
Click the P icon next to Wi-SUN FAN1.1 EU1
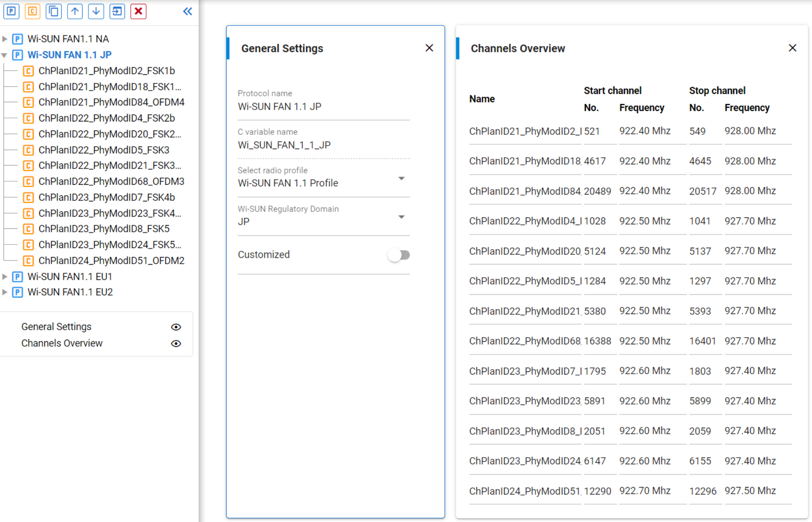click(x=17, y=277)
